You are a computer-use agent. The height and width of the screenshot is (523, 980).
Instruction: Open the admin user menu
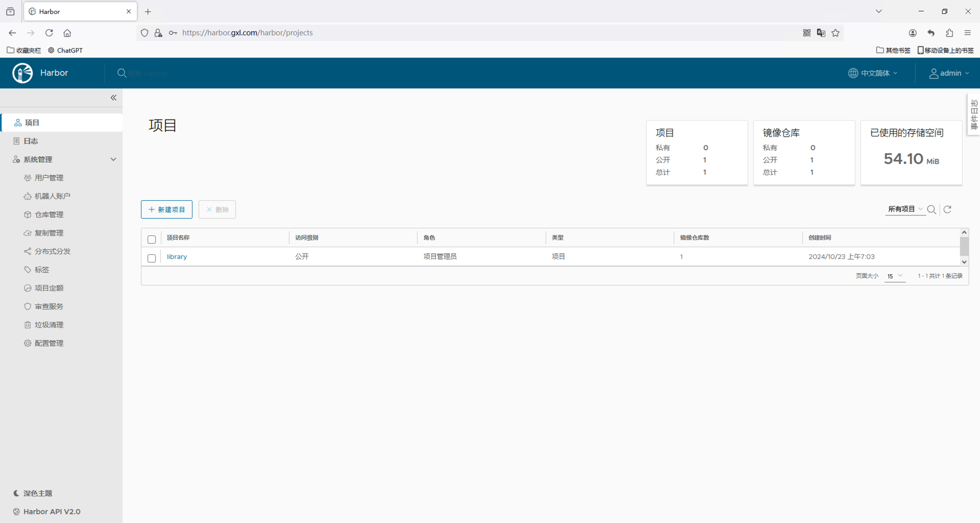[949, 73]
